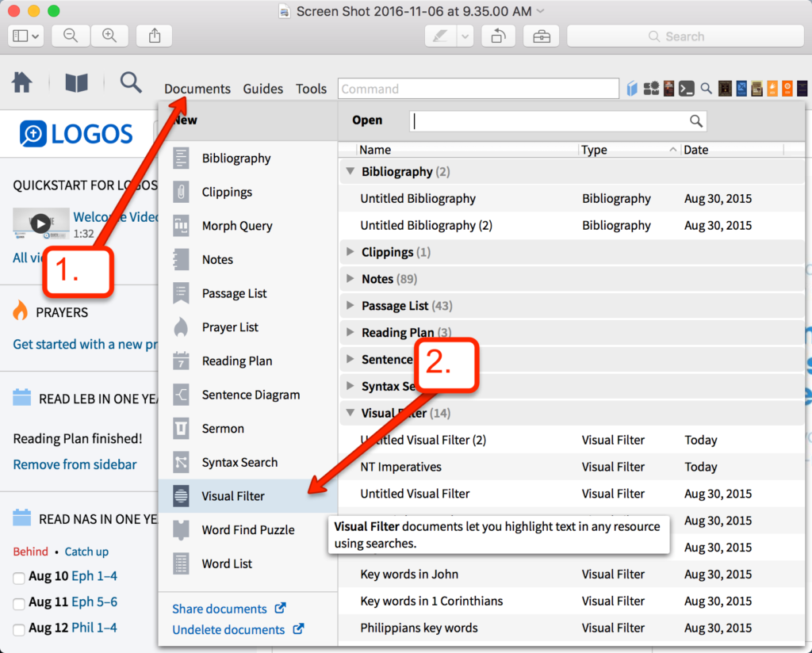Viewport: 812px width, 653px height.
Task: Open the Logos Home page icon
Action: pos(21,82)
